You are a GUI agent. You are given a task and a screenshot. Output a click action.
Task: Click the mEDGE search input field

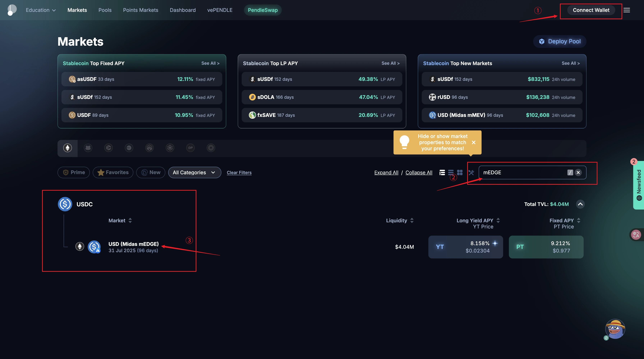coord(523,172)
